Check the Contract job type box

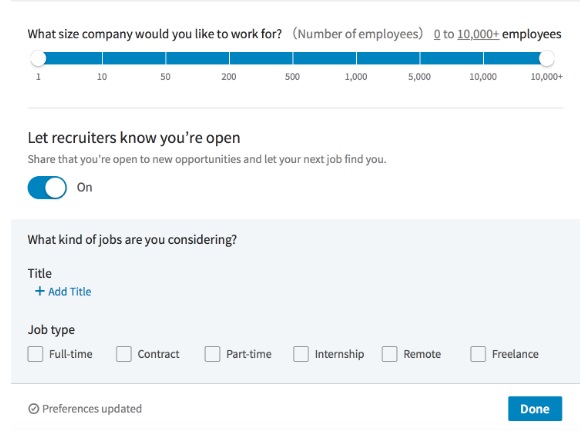tap(124, 354)
